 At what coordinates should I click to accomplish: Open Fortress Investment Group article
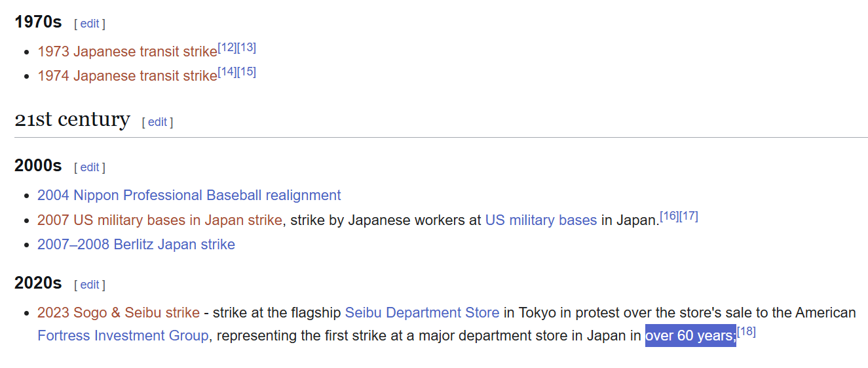pyautogui.click(x=123, y=336)
